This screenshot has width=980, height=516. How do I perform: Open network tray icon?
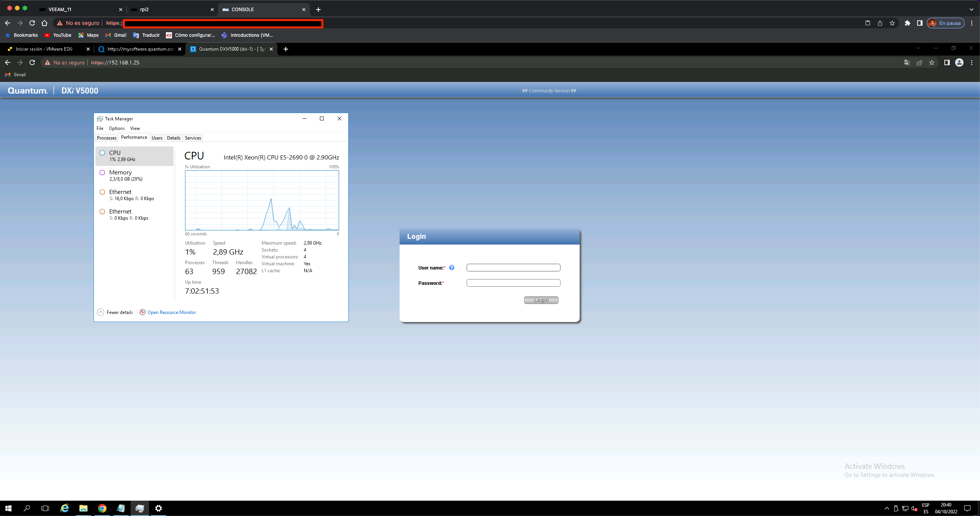905,508
